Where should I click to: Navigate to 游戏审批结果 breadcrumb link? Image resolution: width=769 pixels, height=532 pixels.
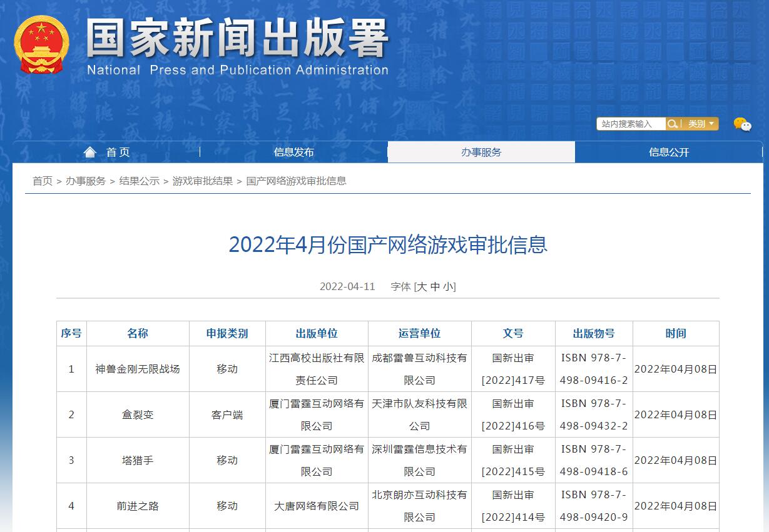[x=202, y=181]
